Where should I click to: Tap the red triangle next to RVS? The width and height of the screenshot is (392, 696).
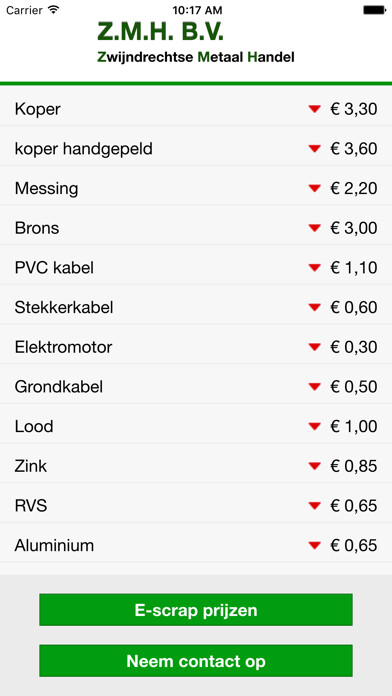point(314,506)
